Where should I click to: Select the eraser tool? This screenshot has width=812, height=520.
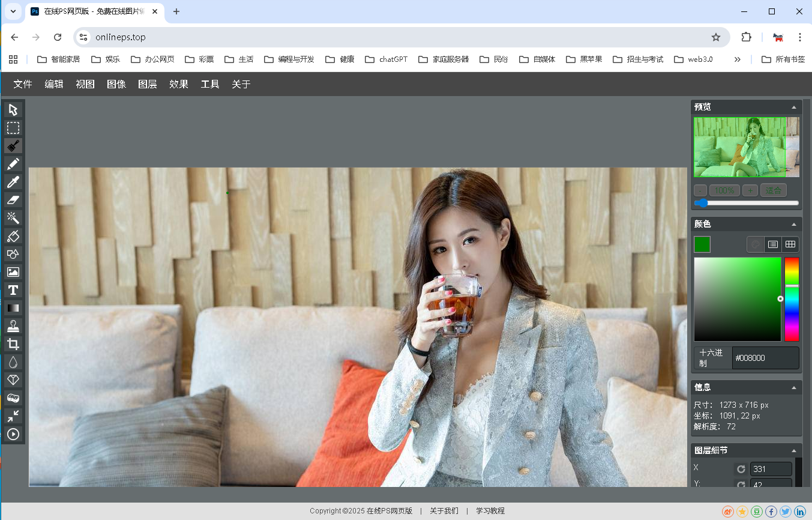click(13, 200)
